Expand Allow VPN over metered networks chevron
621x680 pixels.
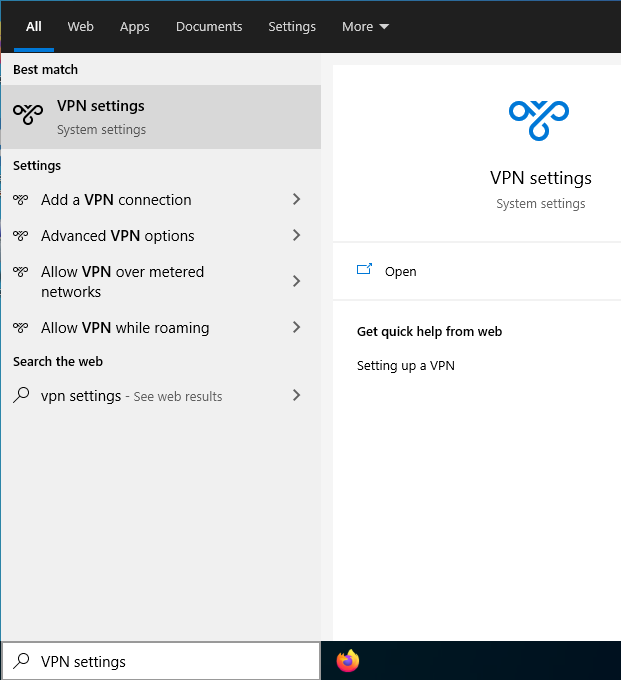pyautogui.click(x=297, y=281)
